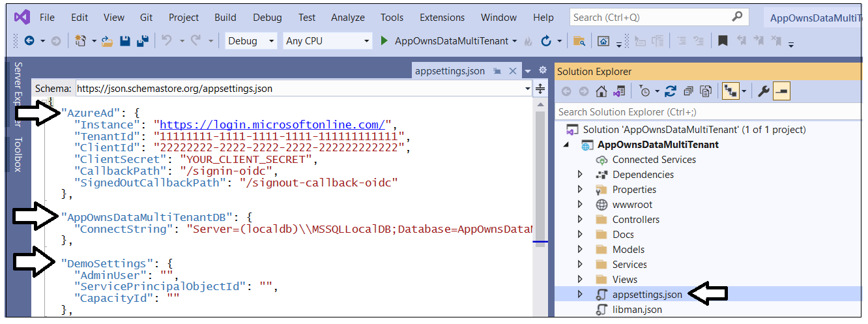Viewport: 868px width, 324px height.
Task: Click the Bookmark icon in toolbar
Action: 723,41
